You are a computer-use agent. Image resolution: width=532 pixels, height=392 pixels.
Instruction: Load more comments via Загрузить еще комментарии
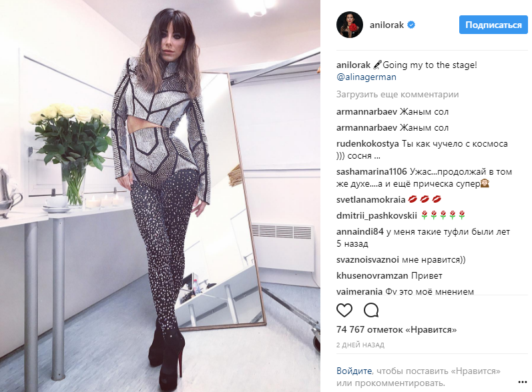click(x=397, y=94)
